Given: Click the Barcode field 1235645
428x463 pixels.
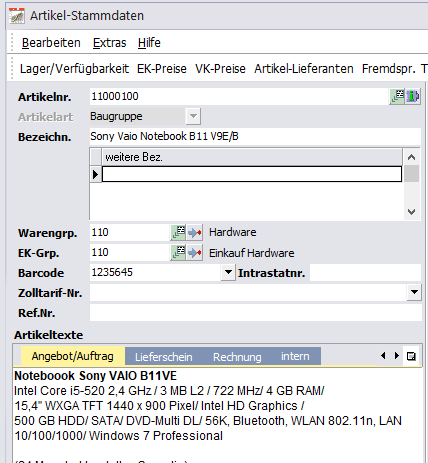Looking at the screenshot, I should [x=155, y=272].
